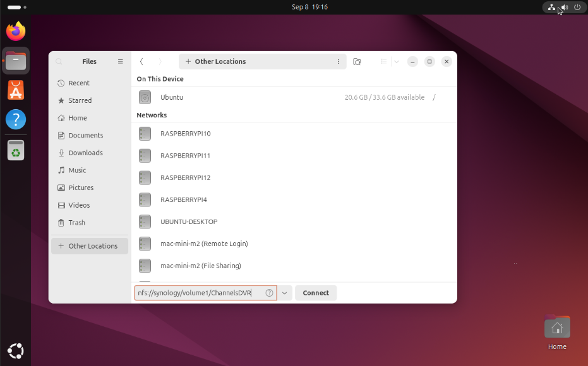Go back with the back arrow
The width and height of the screenshot is (588, 366).
coord(141,62)
